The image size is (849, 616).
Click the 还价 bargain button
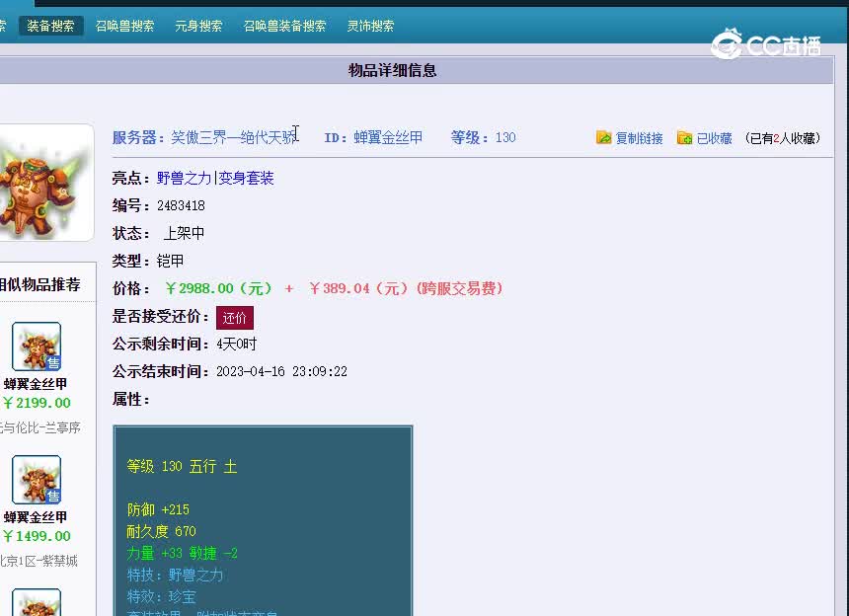[234, 318]
